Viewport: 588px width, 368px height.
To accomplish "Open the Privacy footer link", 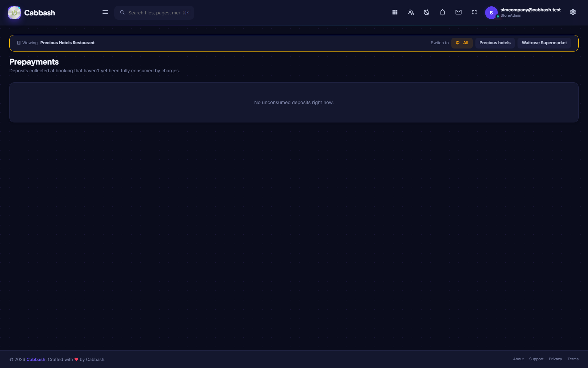I will (555, 359).
